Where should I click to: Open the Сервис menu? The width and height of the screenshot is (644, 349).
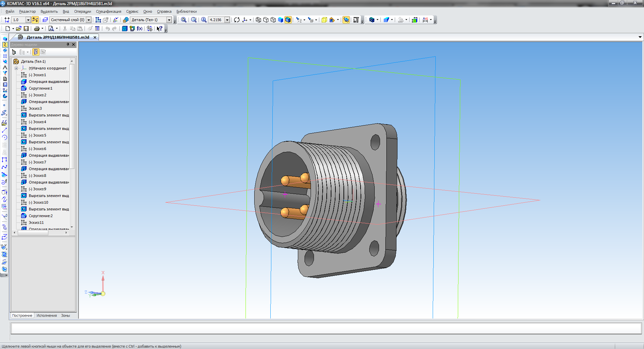[132, 11]
